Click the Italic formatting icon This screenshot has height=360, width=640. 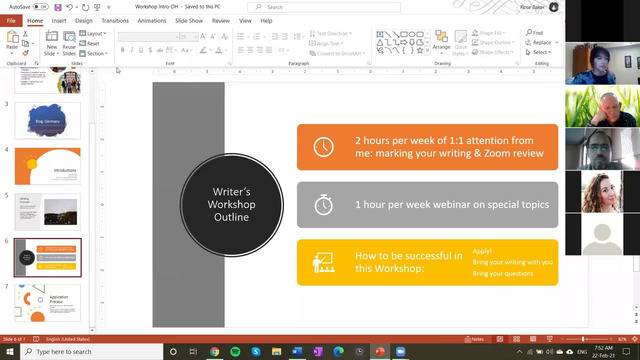point(132,50)
